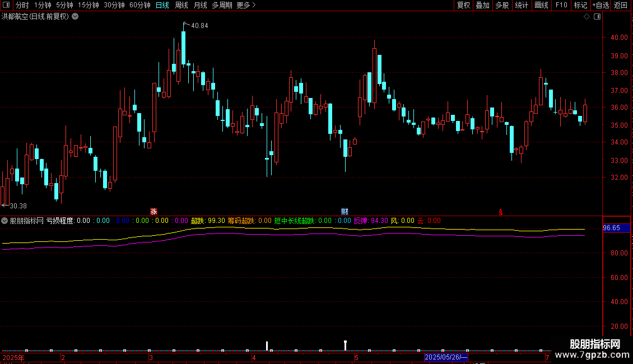Image resolution: width=633 pixels, height=364 pixels.
Task: Click the diamond icon at chart top-right
Action: coord(587,17)
